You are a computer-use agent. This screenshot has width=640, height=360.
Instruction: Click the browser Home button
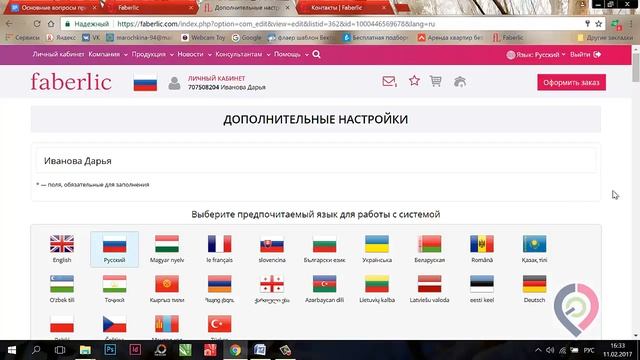[x=51, y=24]
